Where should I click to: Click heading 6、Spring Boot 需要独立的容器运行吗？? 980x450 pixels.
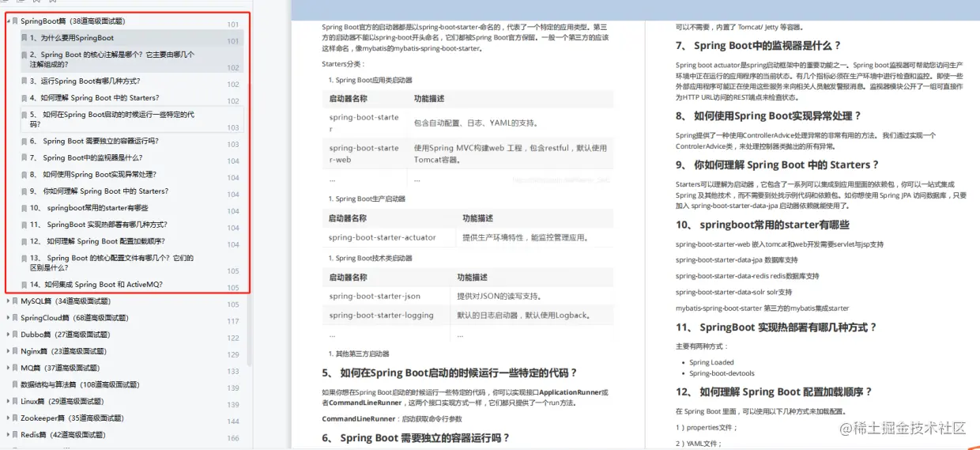point(416,437)
